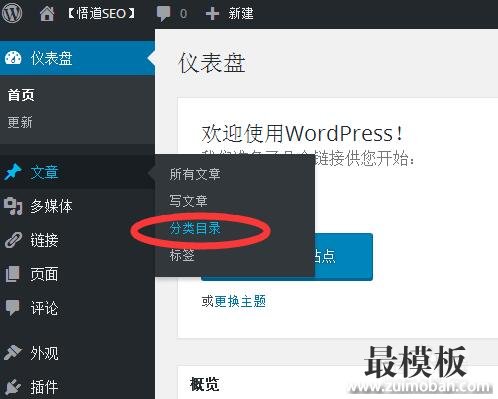Screen dimensions: 498x399
Task: Open the WordPress logo menu
Action: pyautogui.click(x=12, y=13)
